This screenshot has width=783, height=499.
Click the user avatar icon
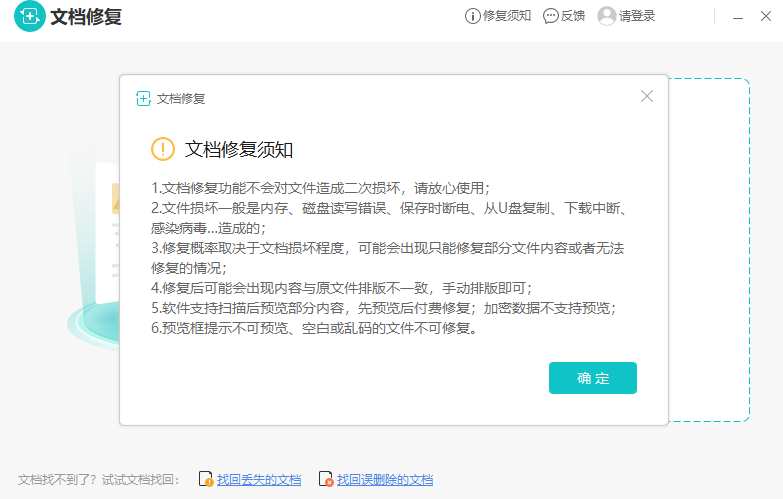[606, 16]
